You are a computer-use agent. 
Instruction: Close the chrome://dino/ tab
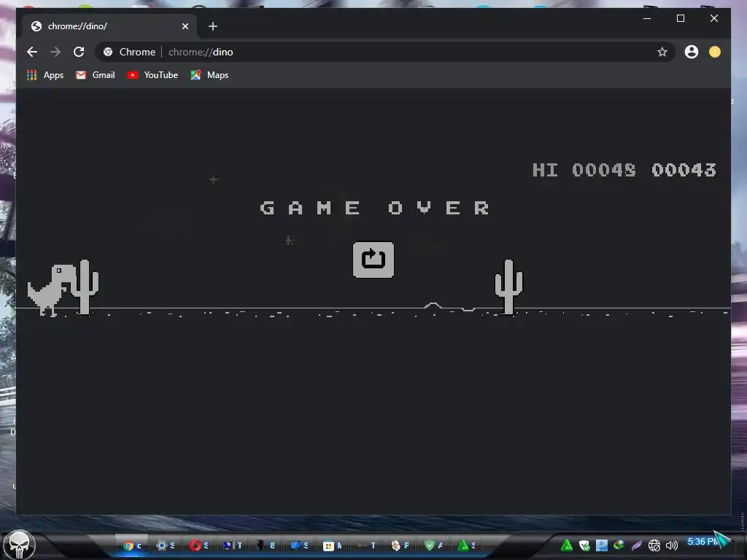[185, 26]
